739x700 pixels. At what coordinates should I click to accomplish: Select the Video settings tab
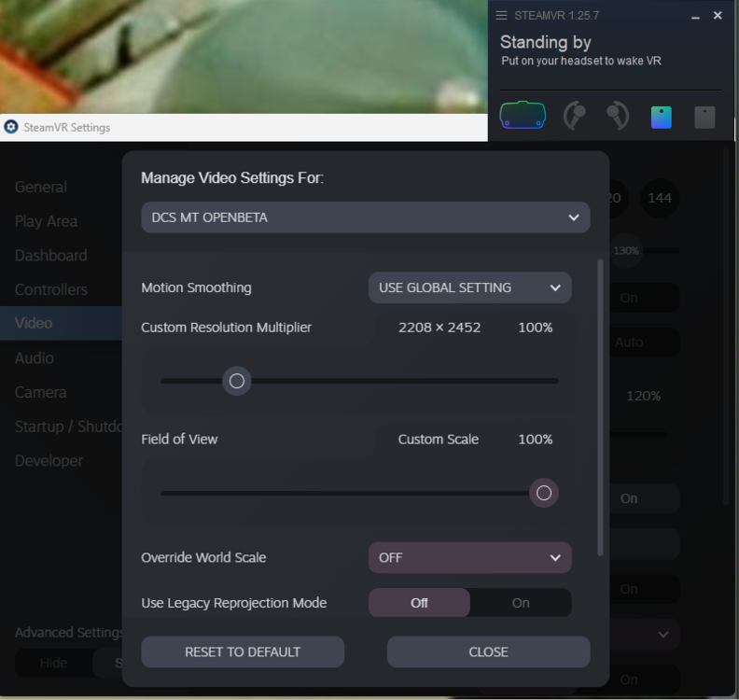click(x=62, y=323)
